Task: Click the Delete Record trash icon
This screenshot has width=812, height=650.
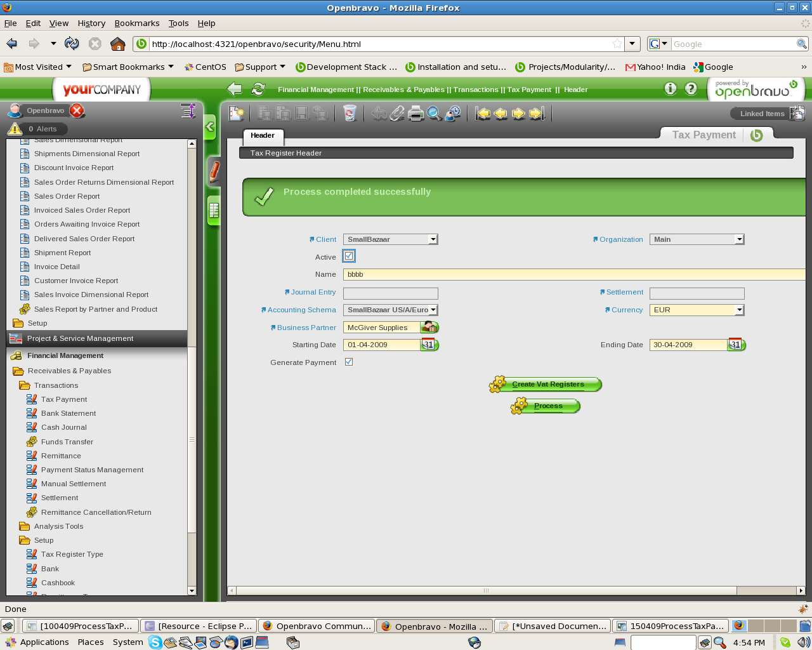Action: pyautogui.click(x=350, y=114)
